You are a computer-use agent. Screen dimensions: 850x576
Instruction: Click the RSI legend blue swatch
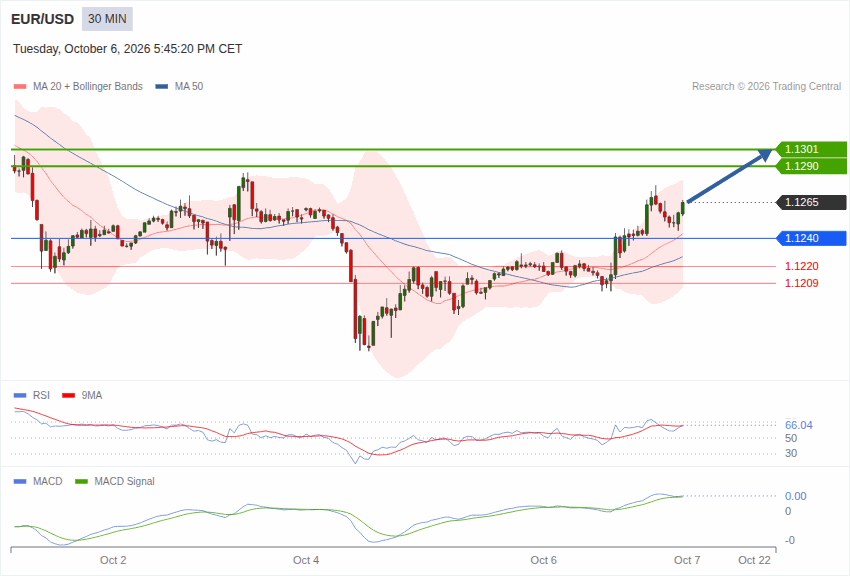[x=20, y=396]
